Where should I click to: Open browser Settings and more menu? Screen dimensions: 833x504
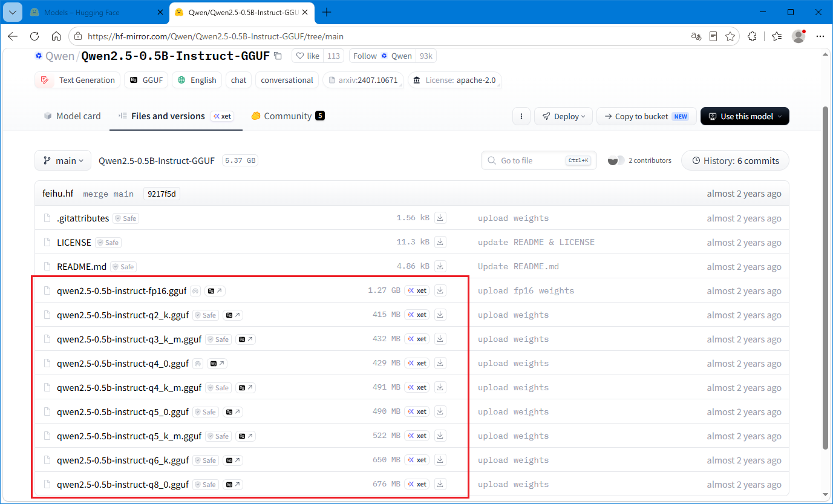[820, 36]
